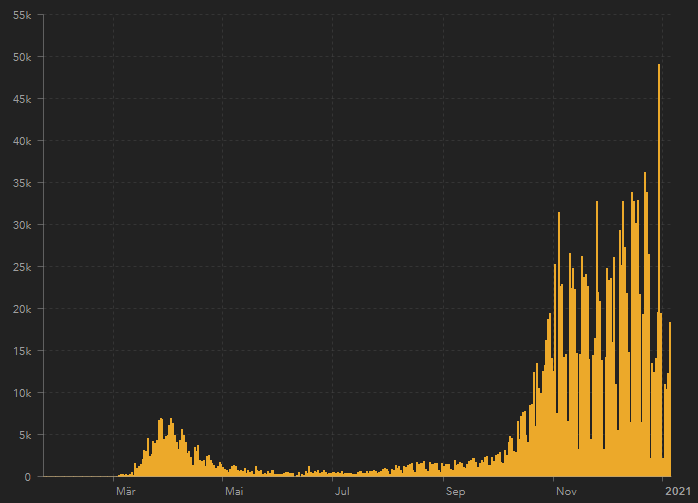Click the Mai x-axis label
Image resolution: width=698 pixels, height=503 pixels.
click(x=234, y=491)
